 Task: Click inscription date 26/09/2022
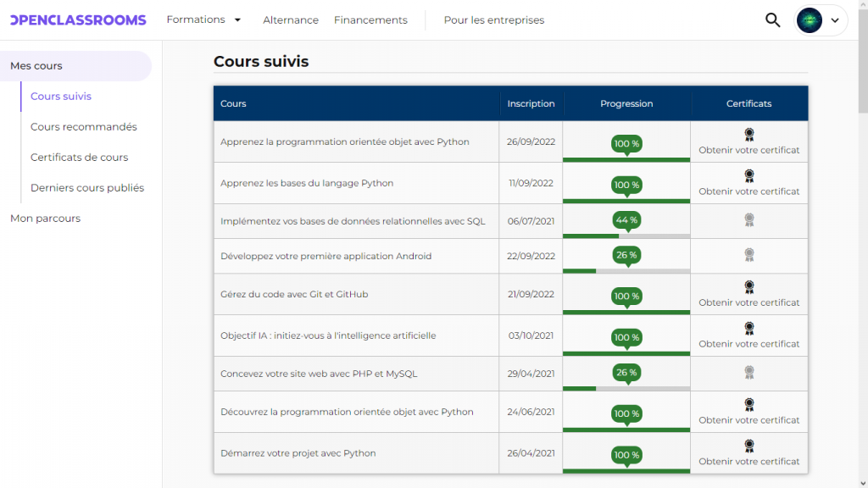tap(531, 141)
